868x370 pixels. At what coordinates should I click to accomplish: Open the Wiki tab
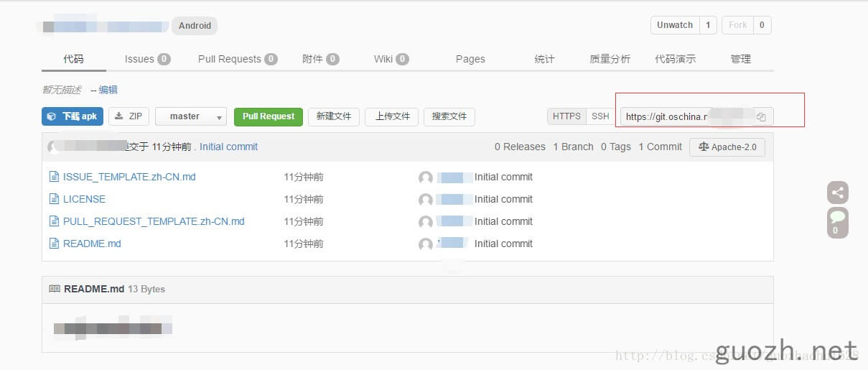pyautogui.click(x=391, y=59)
